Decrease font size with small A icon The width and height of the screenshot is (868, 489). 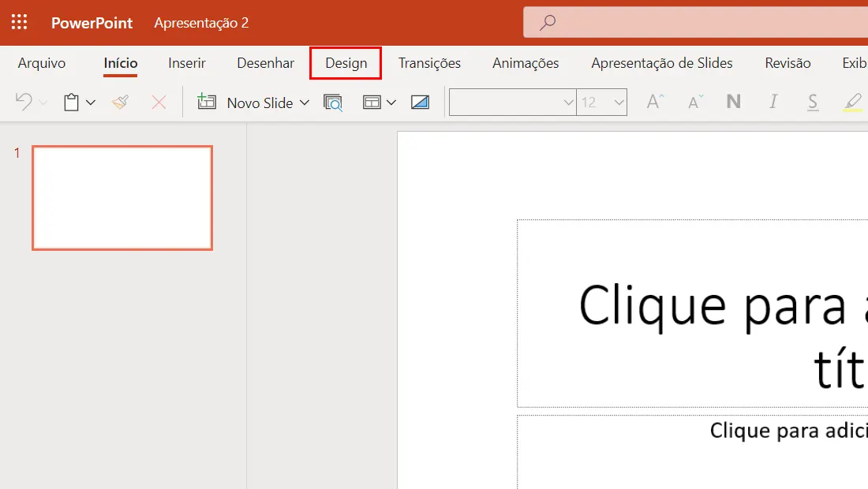coord(695,102)
